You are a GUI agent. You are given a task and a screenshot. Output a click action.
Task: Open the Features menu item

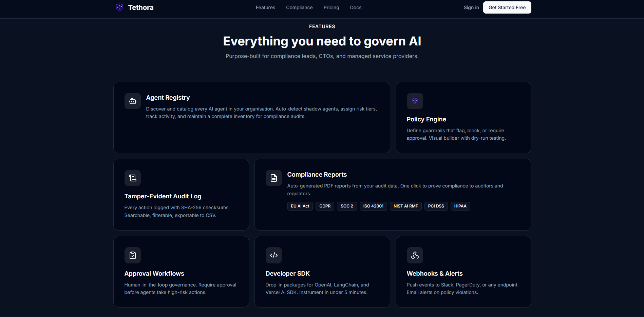[265, 7]
